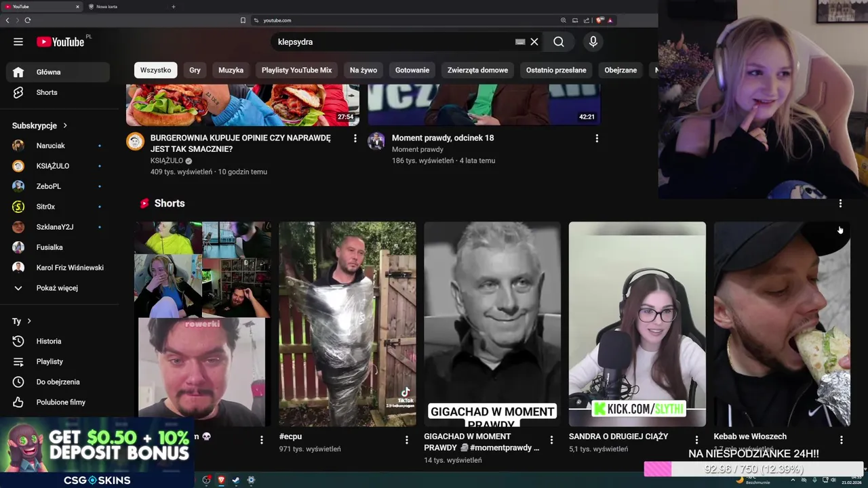This screenshot has height=488, width=868.
Task: Bookmark this page in address bar
Action: tap(243, 20)
